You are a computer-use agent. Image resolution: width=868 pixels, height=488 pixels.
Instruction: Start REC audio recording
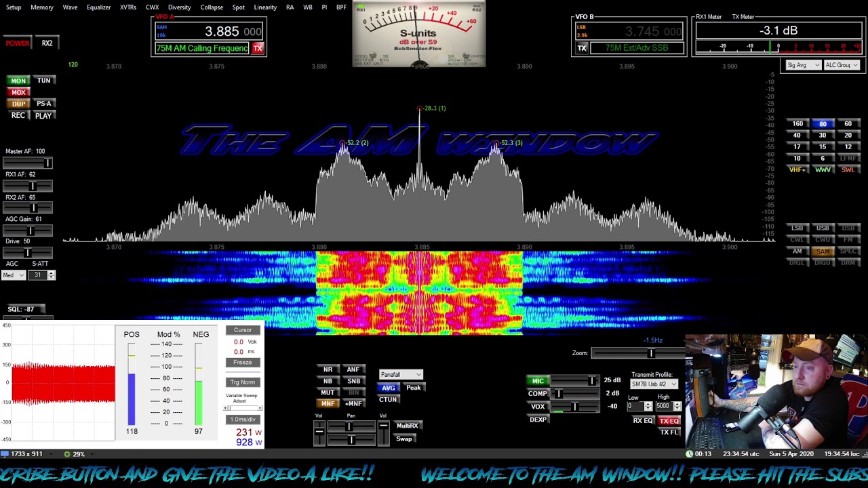click(18, 115)
